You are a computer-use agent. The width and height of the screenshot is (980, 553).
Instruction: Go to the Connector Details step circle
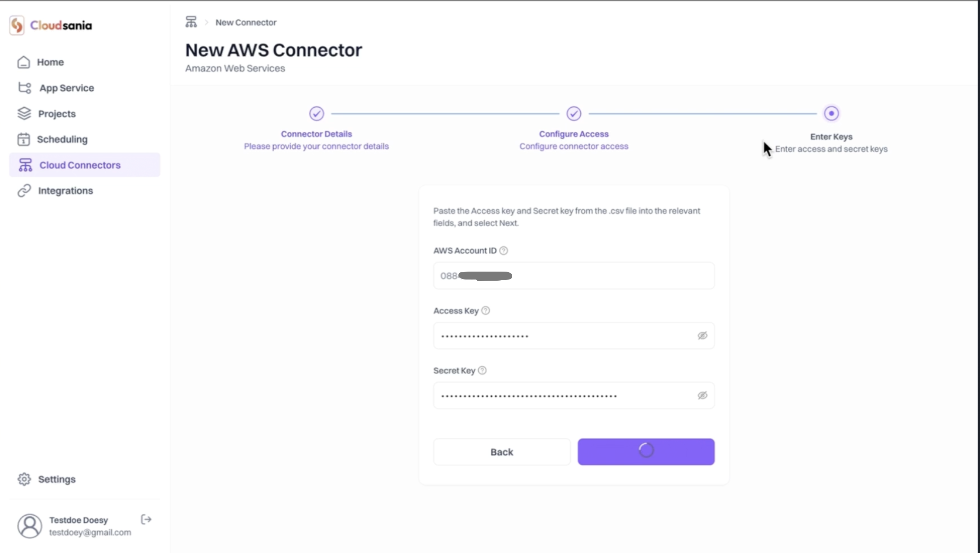coord(316,113)
